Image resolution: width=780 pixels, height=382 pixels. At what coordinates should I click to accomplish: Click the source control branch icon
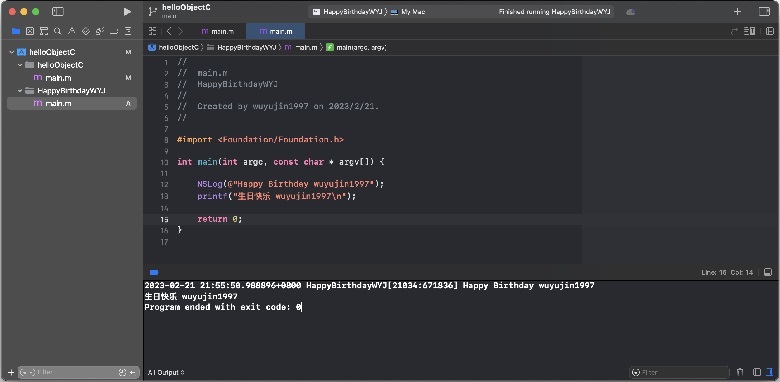[153, 11]
